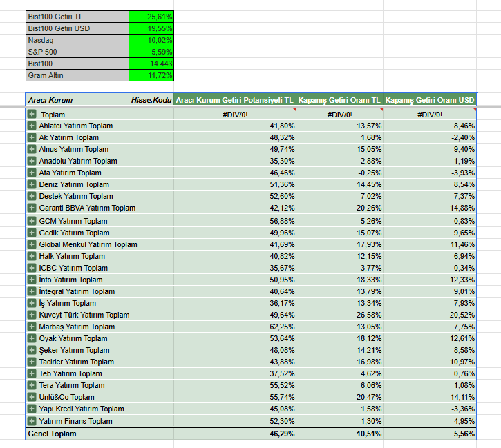Expand Ata Yatırım Toplam group

tap(32, 173)
